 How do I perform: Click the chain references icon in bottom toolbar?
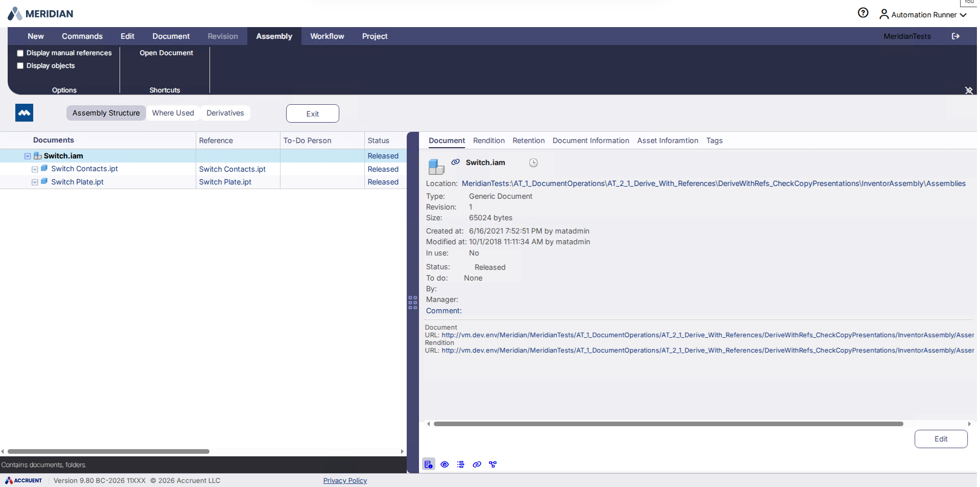click(x=477, y=465)
